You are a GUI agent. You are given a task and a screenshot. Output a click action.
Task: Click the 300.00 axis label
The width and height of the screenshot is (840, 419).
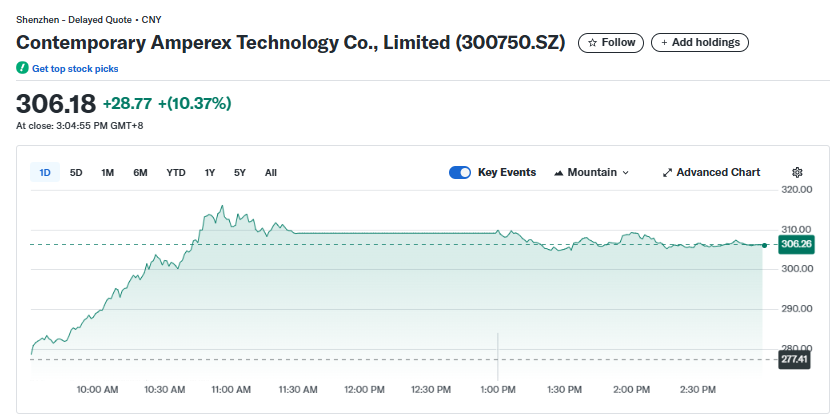(x=797, y=269)
